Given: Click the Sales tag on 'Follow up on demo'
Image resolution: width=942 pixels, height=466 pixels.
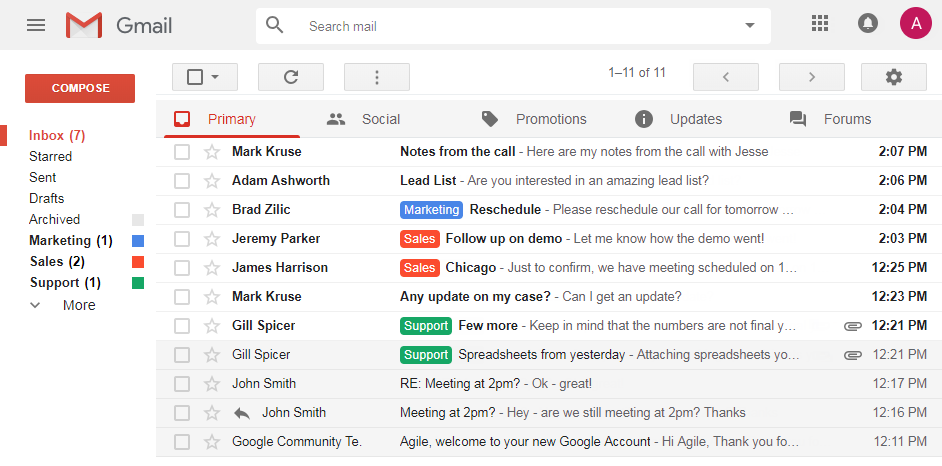Looking at the screenshot, I should point(420,239).
